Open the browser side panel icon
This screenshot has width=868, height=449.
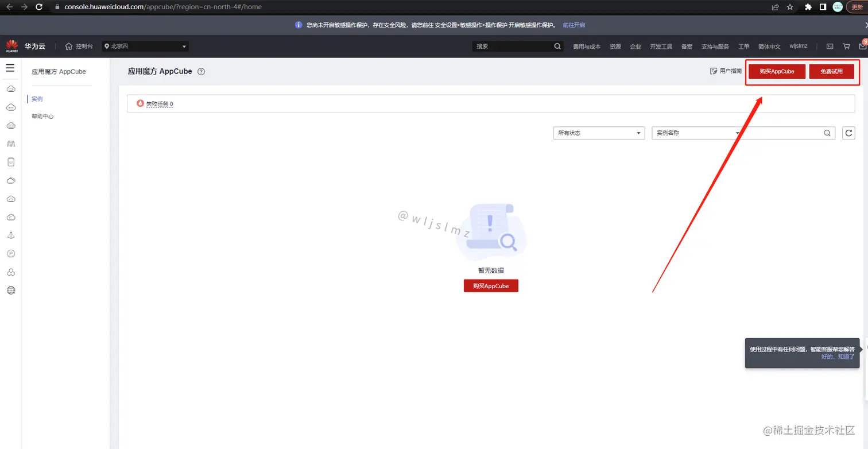[823, 7]
